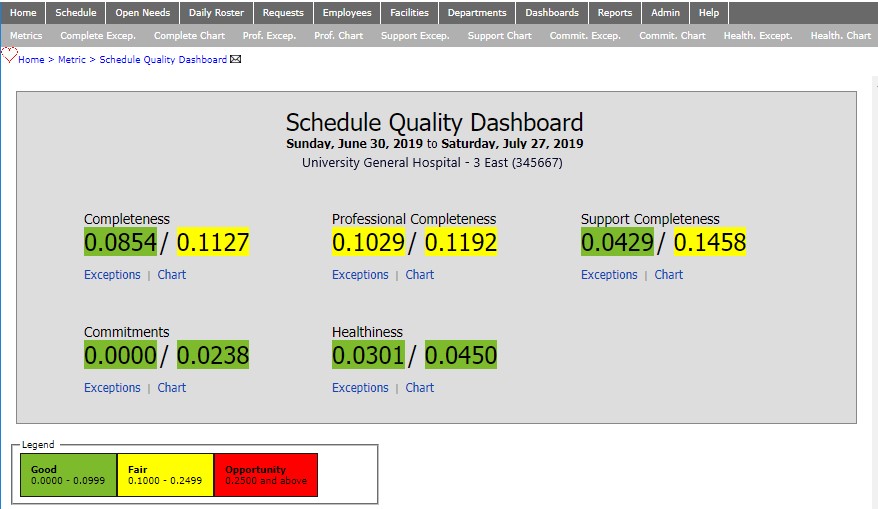Select the Health. Chart tab
Viewport: 878px width, 509px height.
(x=840, y=36)
